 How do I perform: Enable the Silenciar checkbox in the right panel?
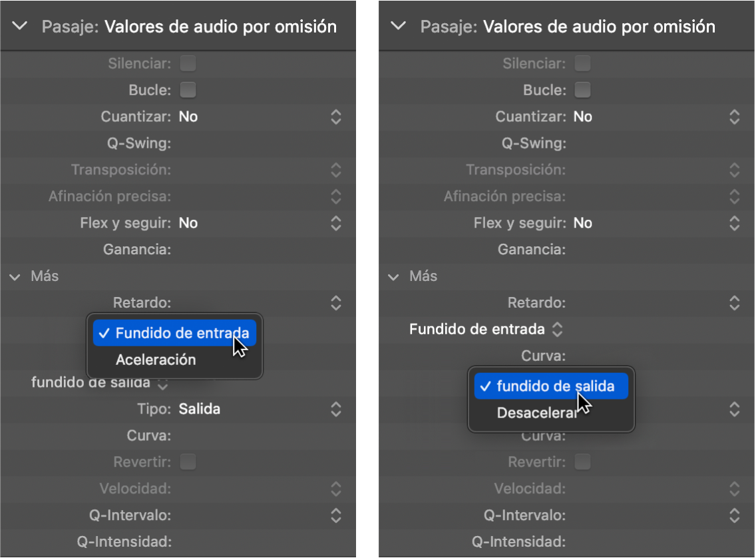583,64
